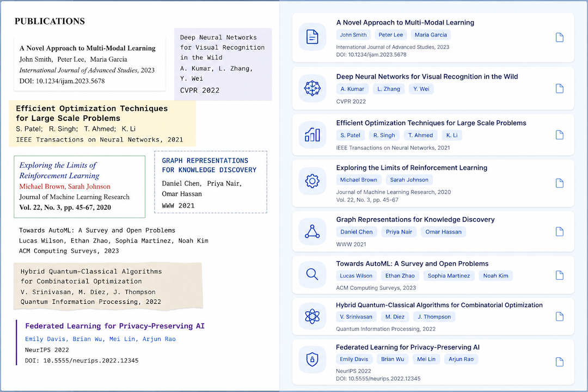588x392 pixels.
Task: Open card title Deep Neural Networks for Visual Recognition
Action: [427, 77]
